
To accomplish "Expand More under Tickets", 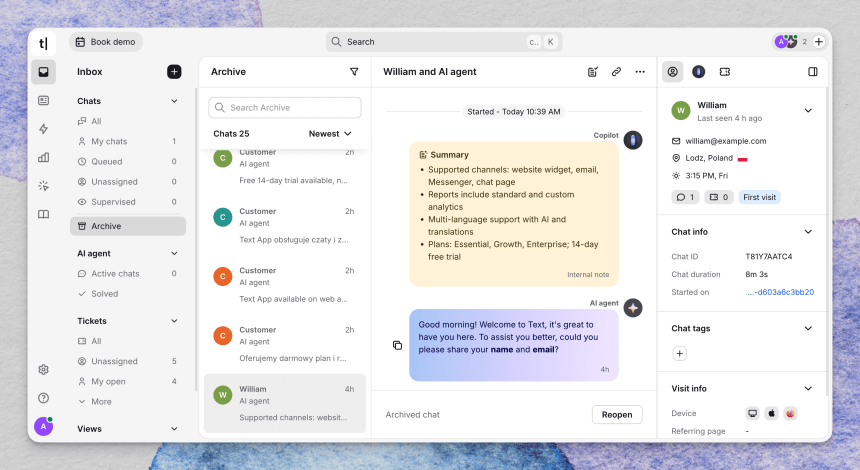I will click(x=95, y=401).
